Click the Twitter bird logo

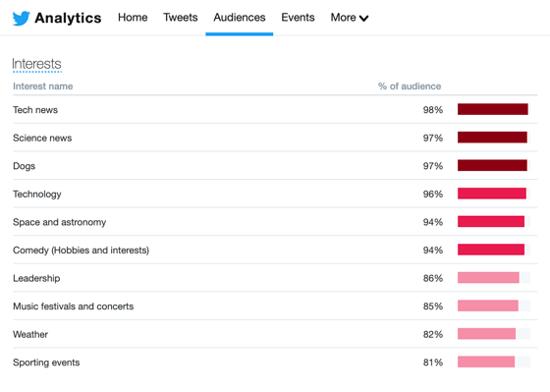tap(21, 18)
